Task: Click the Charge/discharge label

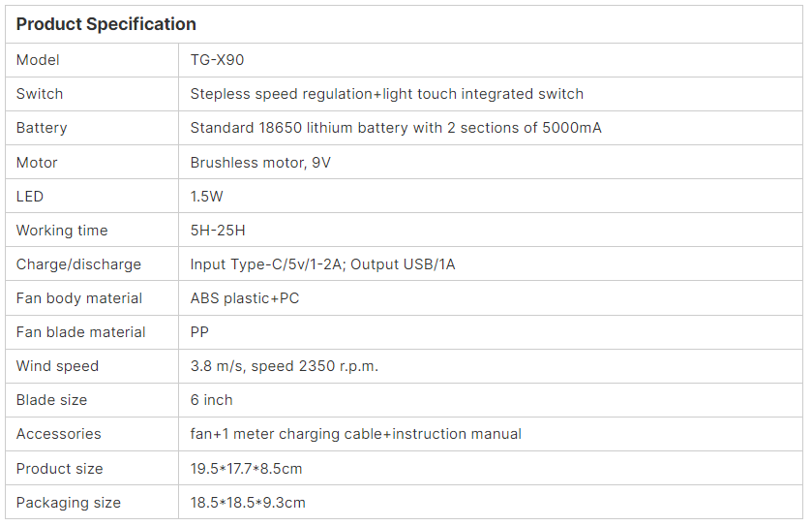Action: tap(78, 264)
